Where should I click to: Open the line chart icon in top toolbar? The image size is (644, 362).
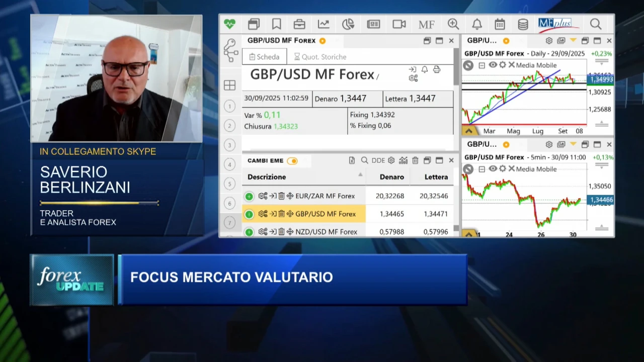[324, 24]
